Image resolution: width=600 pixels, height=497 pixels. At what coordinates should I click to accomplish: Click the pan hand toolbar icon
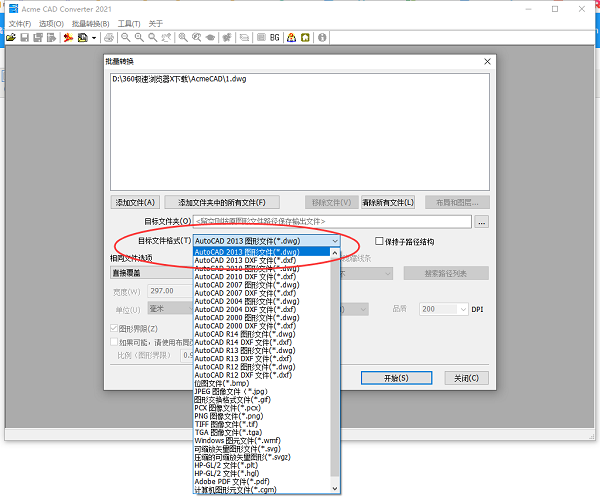click(227, 37)
